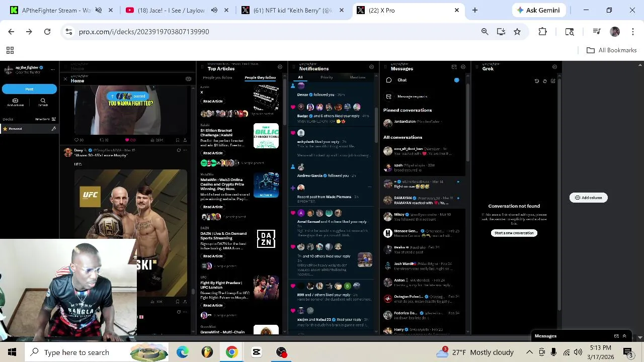Start a new Grok chat with the compose icon
This screenshot has height=362, width=644.
click(553, 81)
